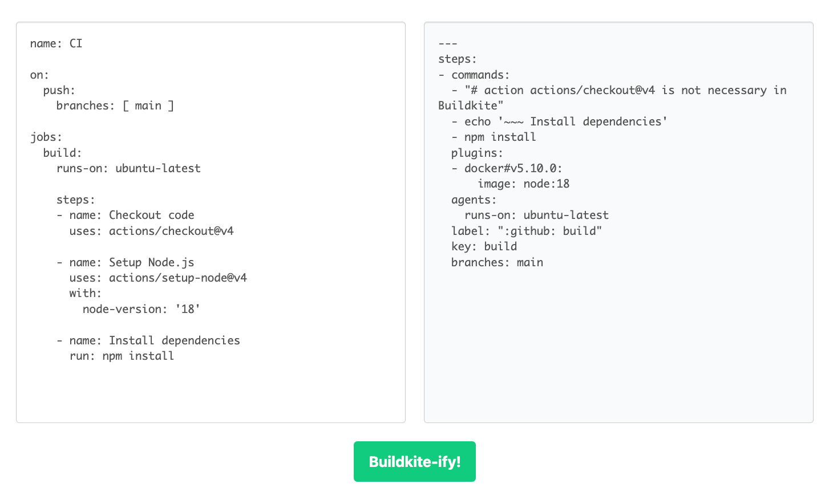Click the 'commands:' line in output pane

click(x=480, y=75)
